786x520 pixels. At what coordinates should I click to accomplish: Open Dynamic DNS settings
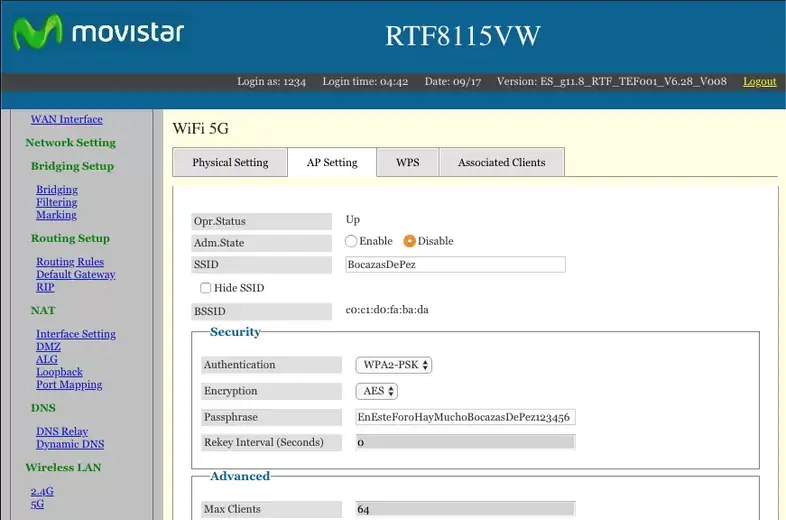point(70,444)
